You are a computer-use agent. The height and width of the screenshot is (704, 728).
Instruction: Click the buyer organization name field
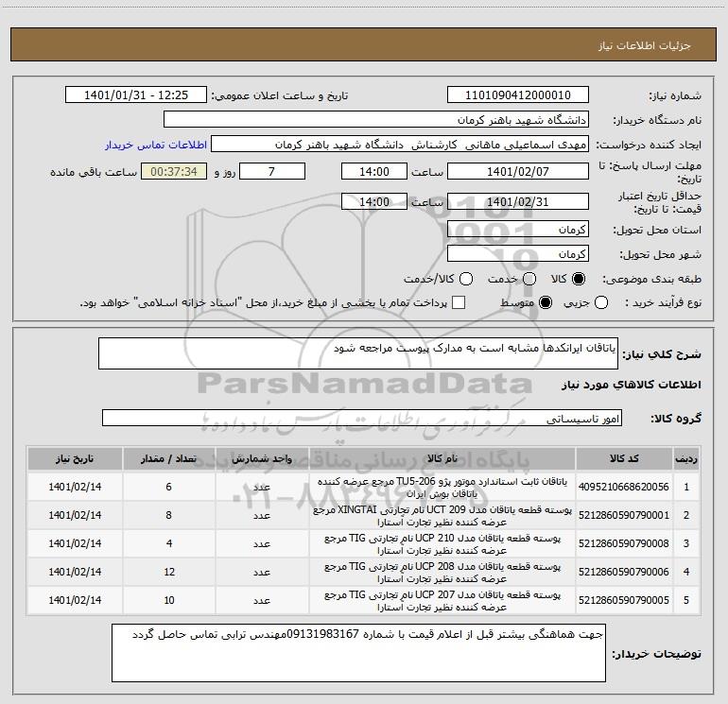click(376, 120)
